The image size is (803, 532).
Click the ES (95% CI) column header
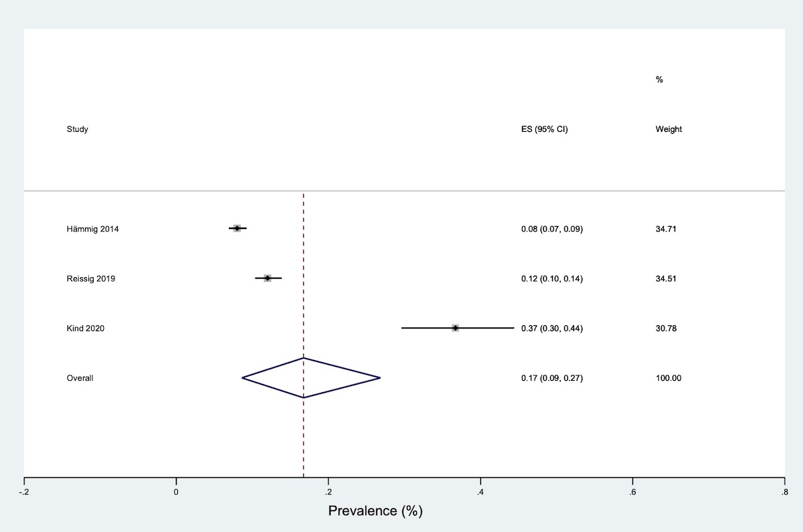click(x=545, y=129)
